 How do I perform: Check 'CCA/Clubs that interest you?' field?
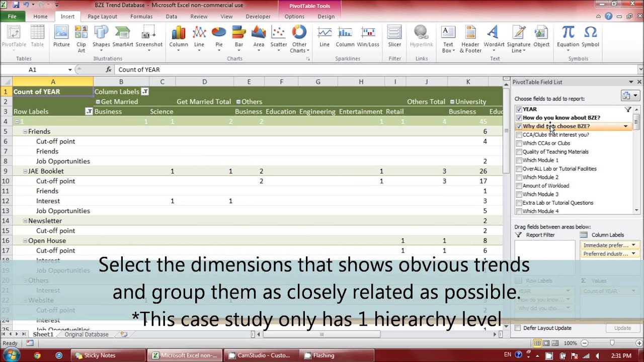[x=519, y=135]
